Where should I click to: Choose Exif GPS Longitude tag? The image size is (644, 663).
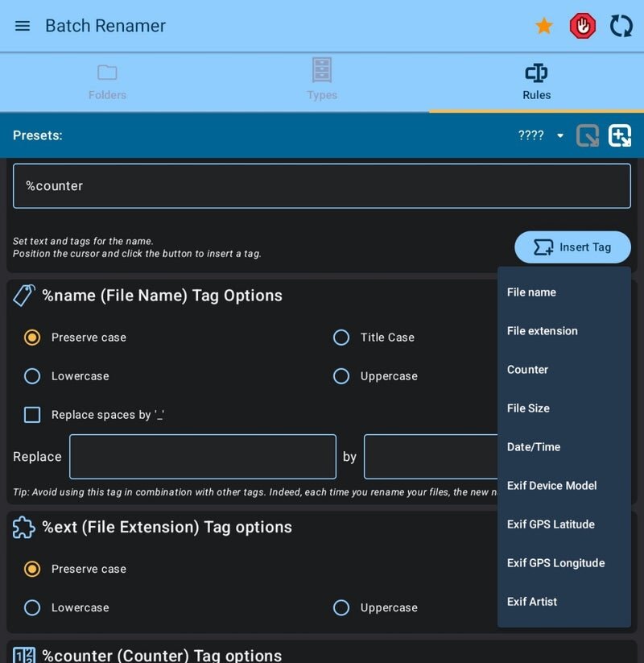[x=564, y=563]
